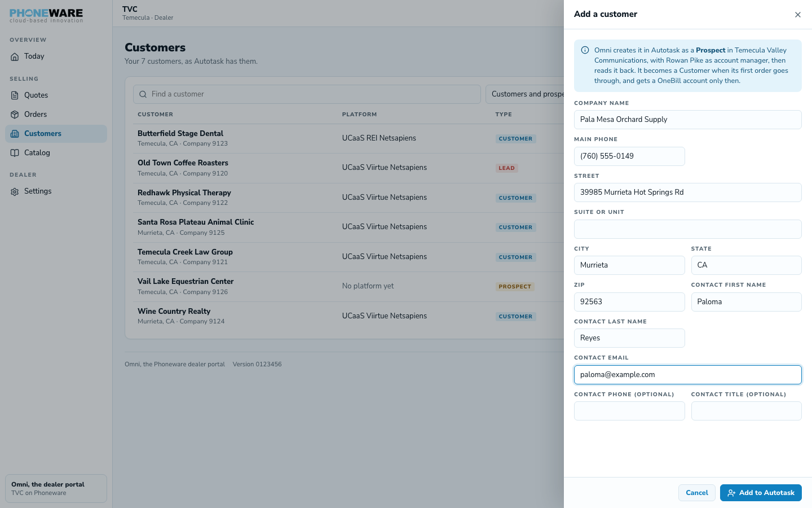Click the info icon in the notice

(585, 50)
